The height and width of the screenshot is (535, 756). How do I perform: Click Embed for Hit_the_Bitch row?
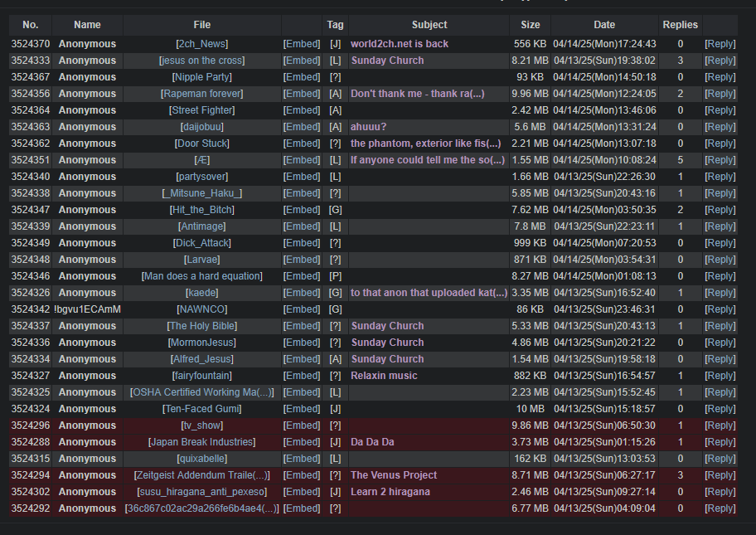[302, 210]
